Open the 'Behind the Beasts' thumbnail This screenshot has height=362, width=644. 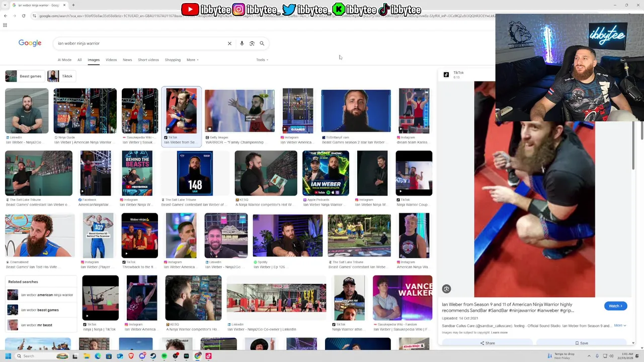point(137,173)
